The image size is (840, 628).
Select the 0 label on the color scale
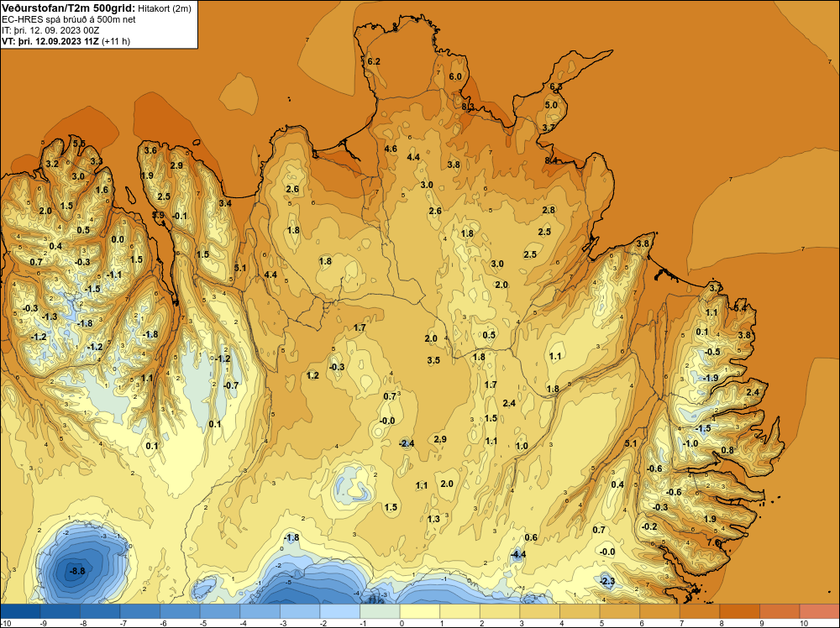click(400, 624)
